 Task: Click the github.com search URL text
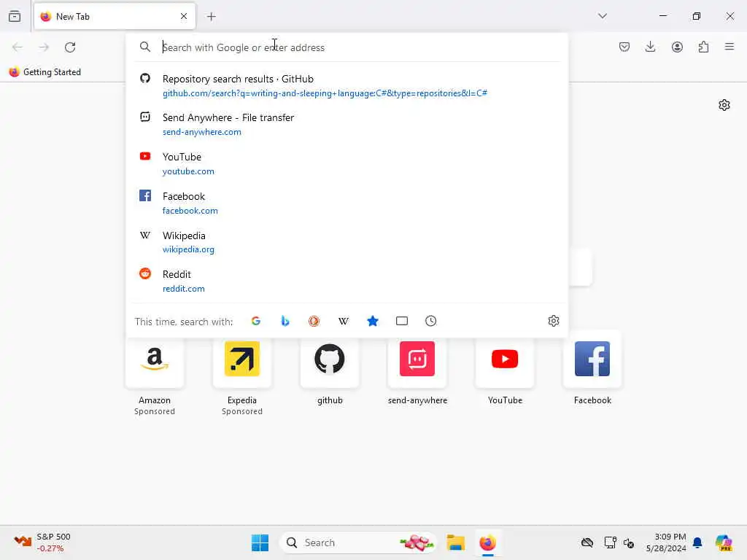[325, 93]
